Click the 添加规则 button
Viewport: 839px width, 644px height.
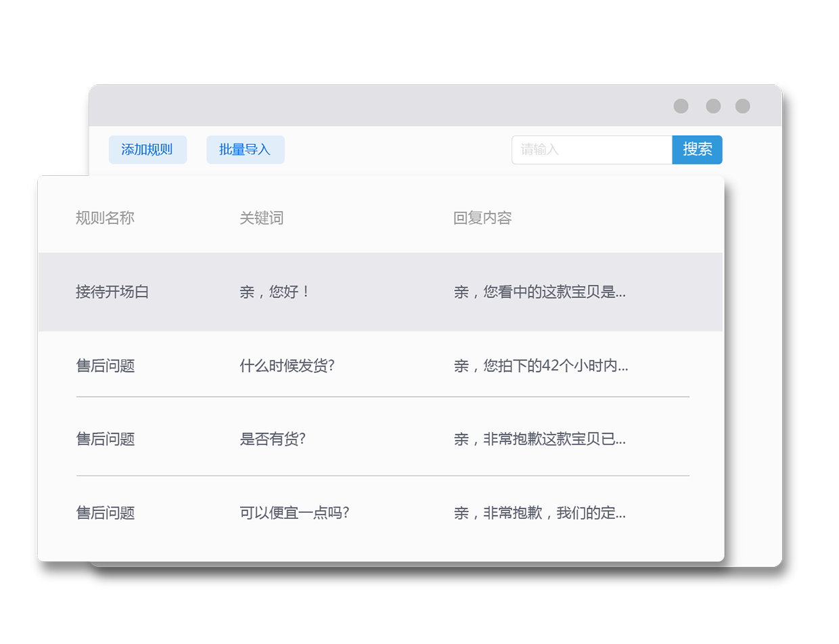[x=148, y=150]
